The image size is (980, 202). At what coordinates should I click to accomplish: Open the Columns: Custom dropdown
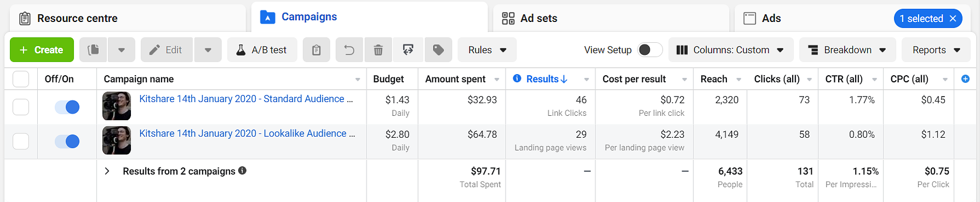730,50
